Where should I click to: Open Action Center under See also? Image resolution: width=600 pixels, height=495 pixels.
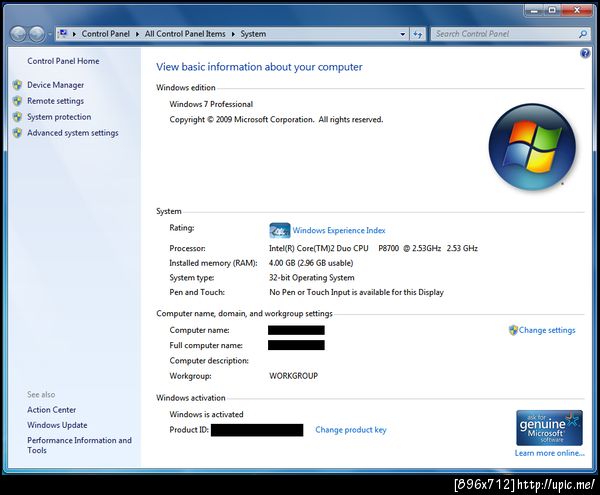point(51,410)
